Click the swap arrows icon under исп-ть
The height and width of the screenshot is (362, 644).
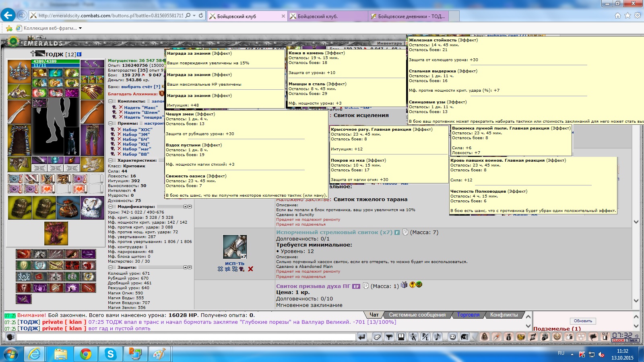coord(227,269)
